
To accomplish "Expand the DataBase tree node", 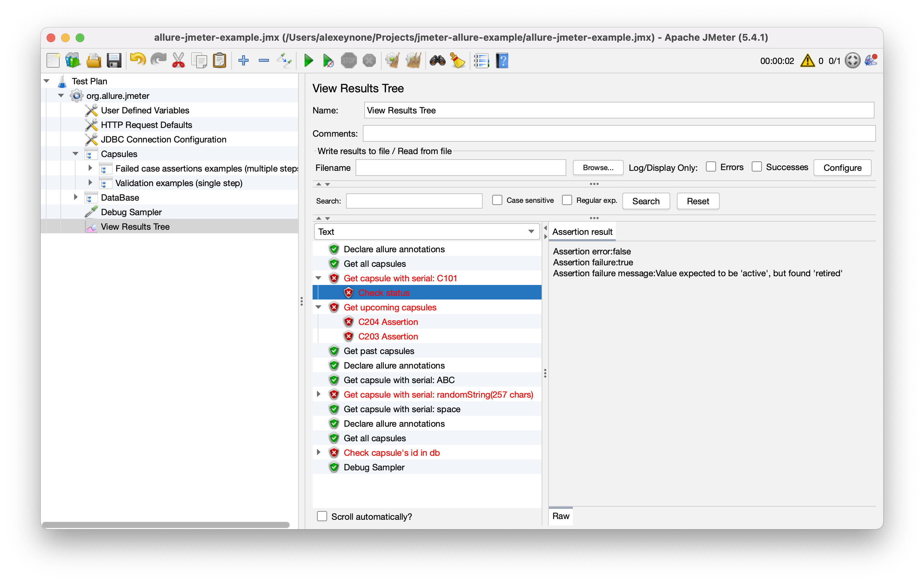I will (x=76, y=197).
